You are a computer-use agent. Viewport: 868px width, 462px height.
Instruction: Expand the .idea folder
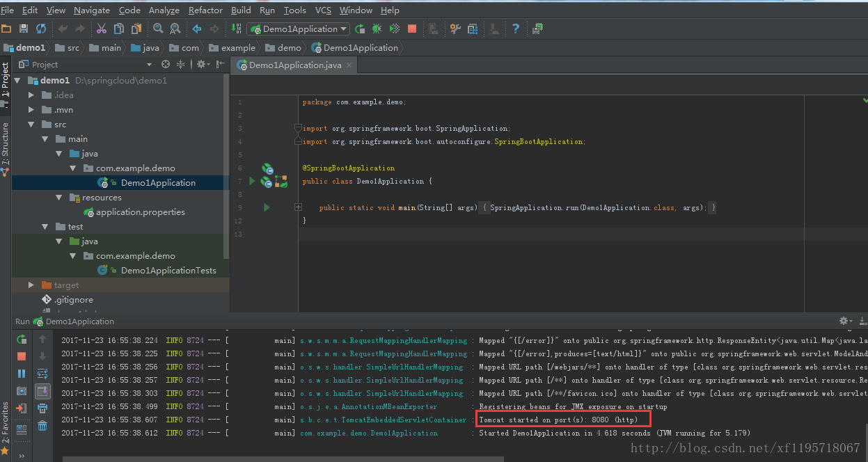click(x=31, y=95)
